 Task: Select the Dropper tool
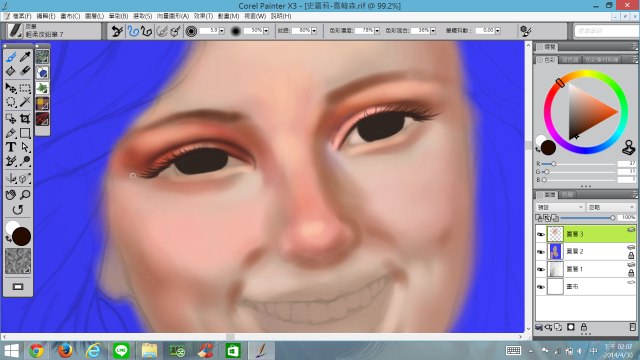pos(25,57)
